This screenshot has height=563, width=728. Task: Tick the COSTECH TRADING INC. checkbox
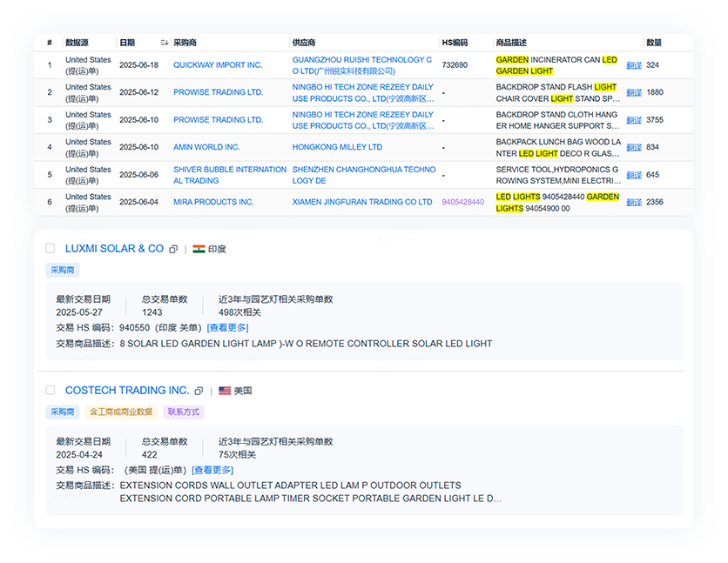click(51, 391)
